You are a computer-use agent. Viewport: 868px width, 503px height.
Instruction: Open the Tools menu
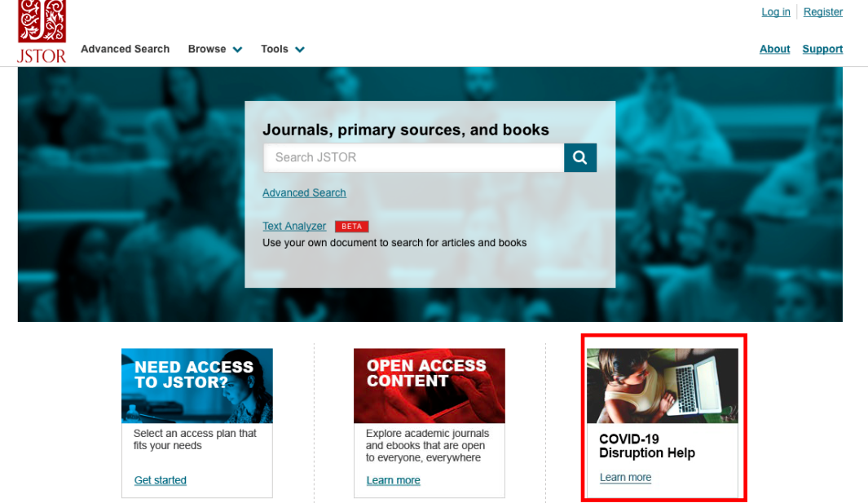[275, 49]
